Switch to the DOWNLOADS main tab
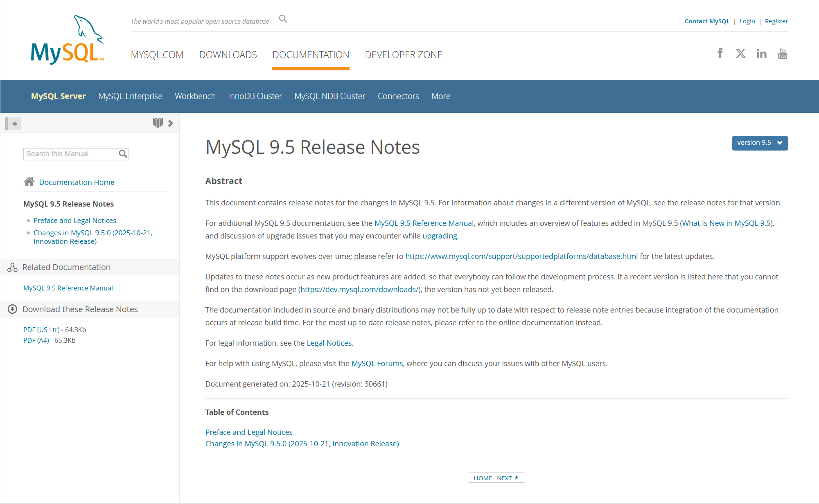819x504 pixels. [228, 55]
